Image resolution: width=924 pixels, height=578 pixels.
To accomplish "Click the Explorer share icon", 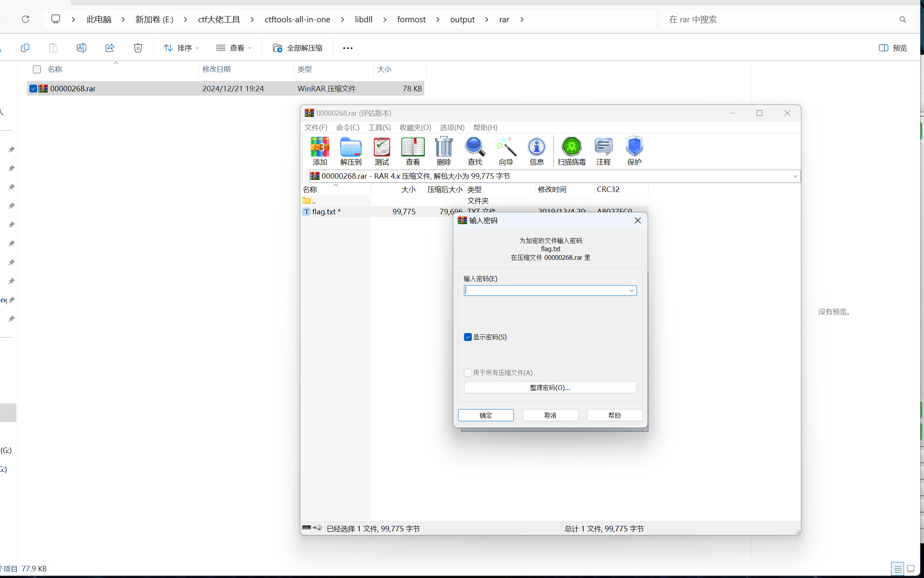I will 110,48.
